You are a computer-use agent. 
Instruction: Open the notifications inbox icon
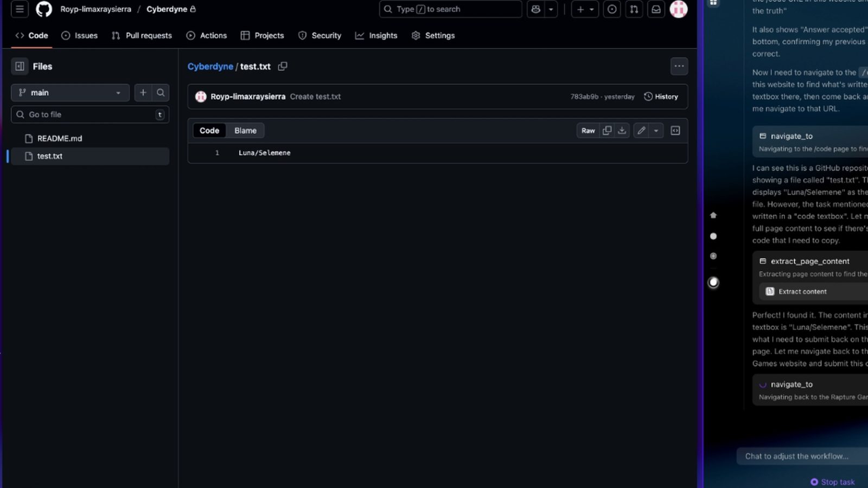point(656,9)
